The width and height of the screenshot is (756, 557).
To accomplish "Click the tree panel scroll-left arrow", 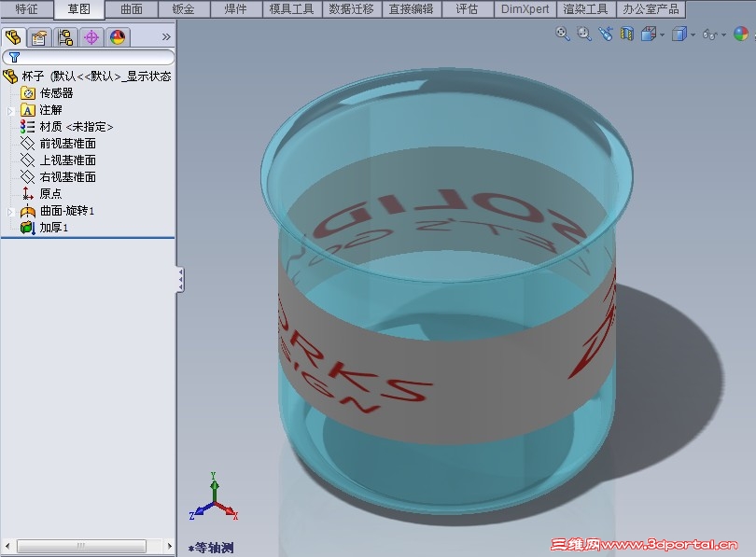I will [7, 546].
